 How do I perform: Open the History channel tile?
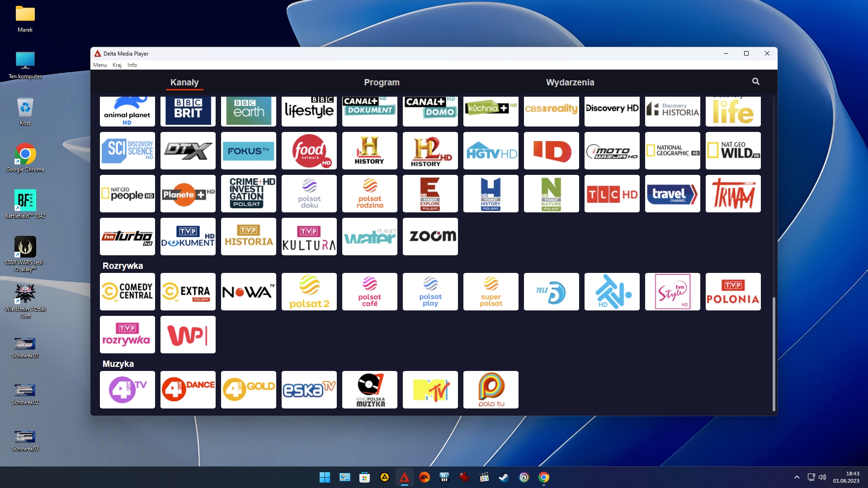tap(369, 150)
